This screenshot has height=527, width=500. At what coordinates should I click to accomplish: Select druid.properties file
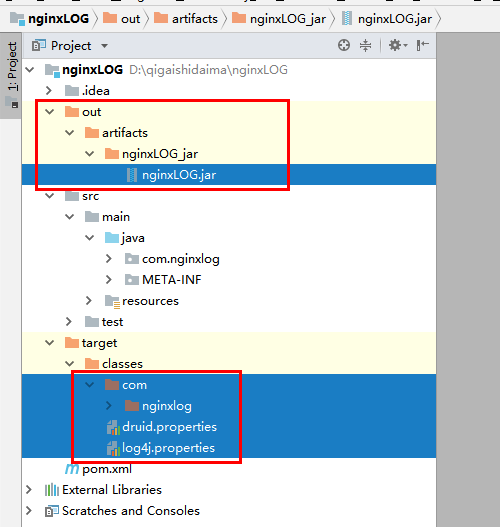169,427
